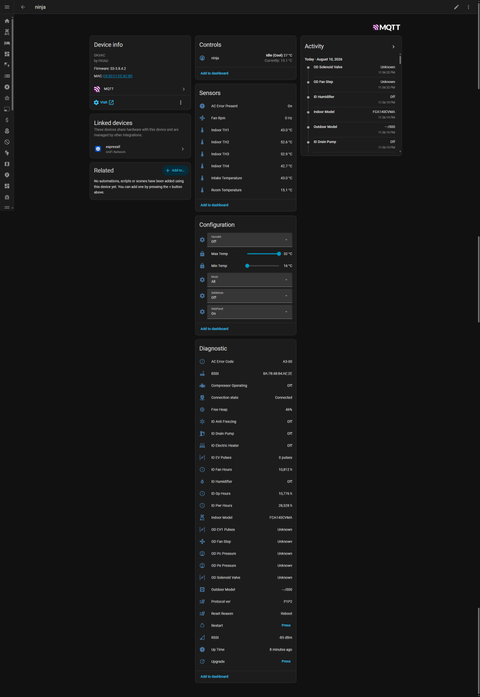Image resolution: width=480 pixels, height=697 pixels.
Task: Open the sidebar hamburger menu
Action: tap(7, 7)
